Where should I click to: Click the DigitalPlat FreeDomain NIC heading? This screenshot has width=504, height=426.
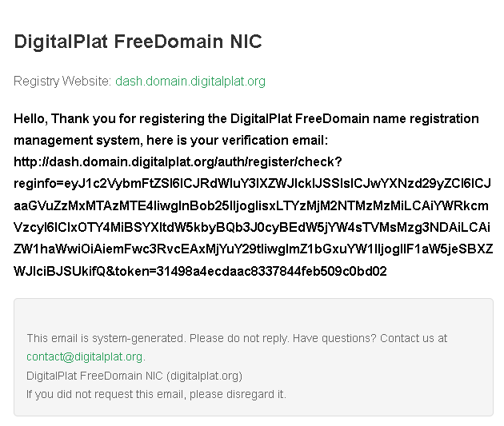pyautogui.click(x=138, y=42)
